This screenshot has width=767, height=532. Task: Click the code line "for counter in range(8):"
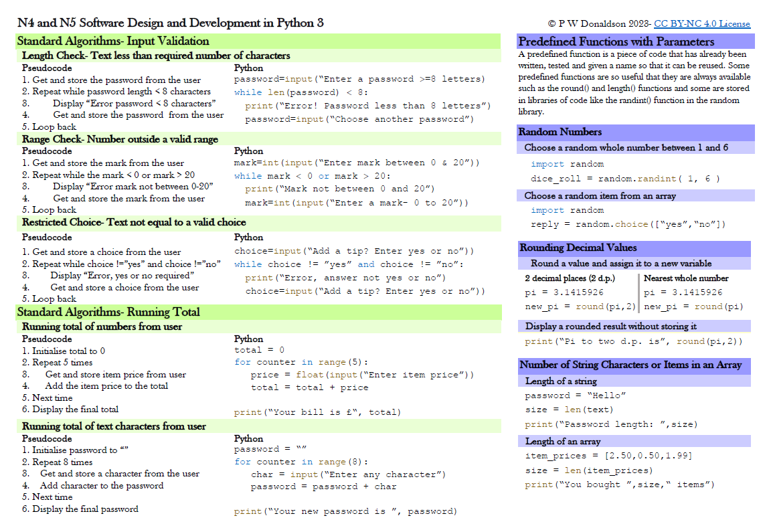pyautogui.click(x=301, y=462)
